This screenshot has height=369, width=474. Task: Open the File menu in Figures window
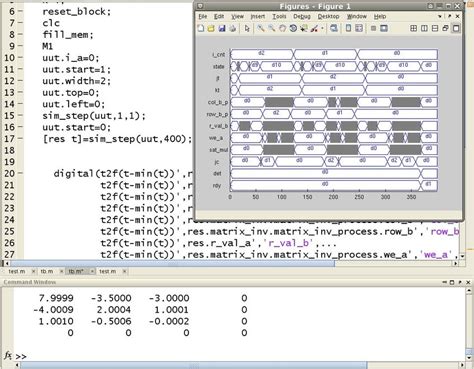point(203,16)
